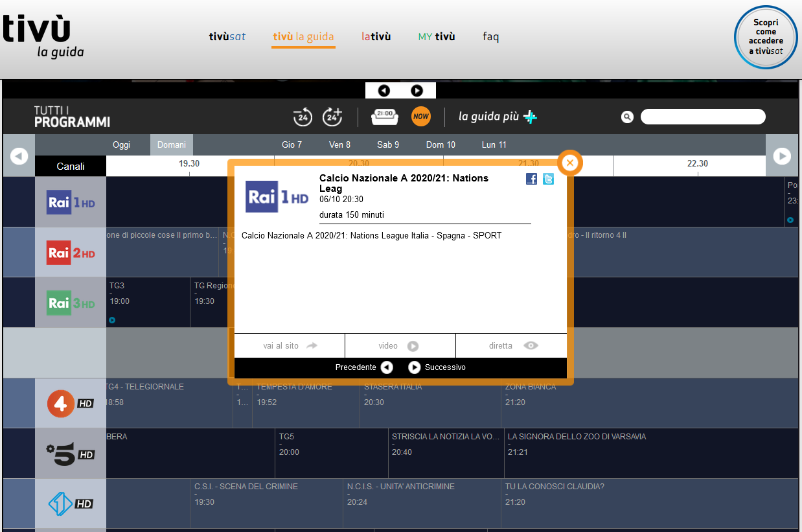Open C.S.I. - SCENA DEL CRIMINE program
This screenshot has height=532, width=802.
pos(266,503)
